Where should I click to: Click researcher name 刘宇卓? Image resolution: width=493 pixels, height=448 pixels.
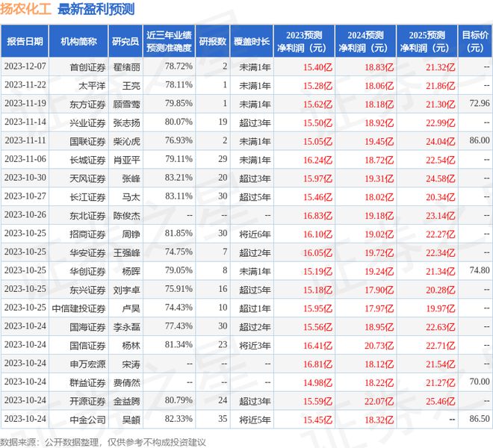pos(127,290)
